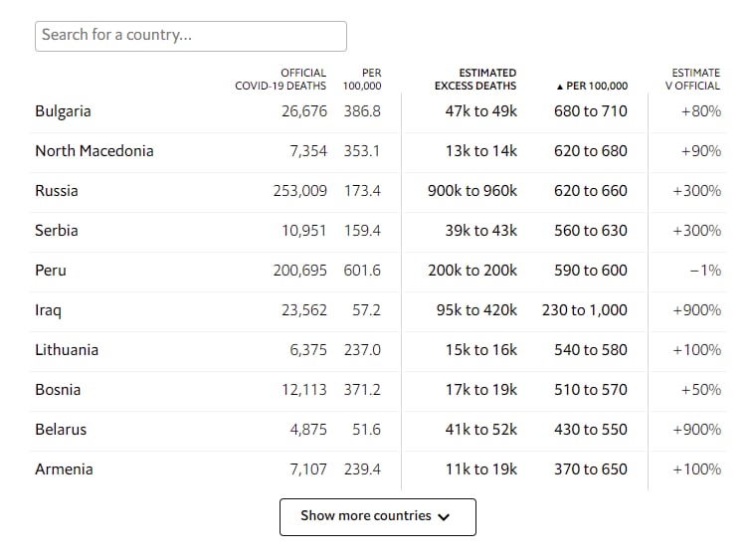Screen dimensions: 755x560
Task: Click Iraq's +900% estimate value
Action: 696,310
